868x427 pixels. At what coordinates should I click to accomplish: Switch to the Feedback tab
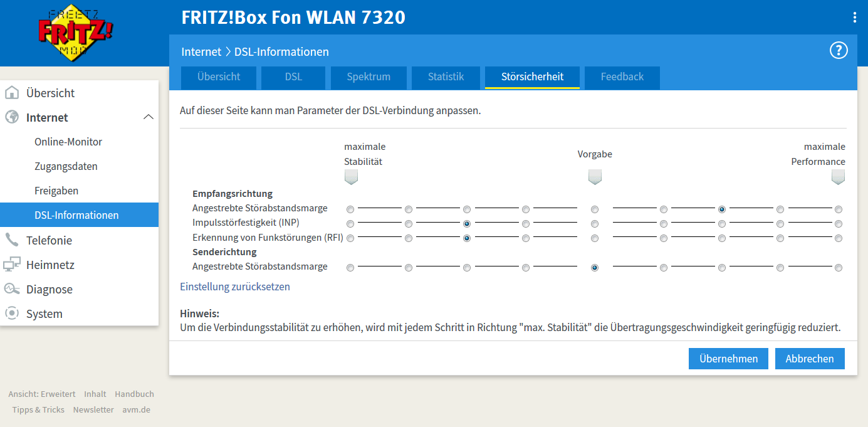pyautogui.click(x=622, y=77)
